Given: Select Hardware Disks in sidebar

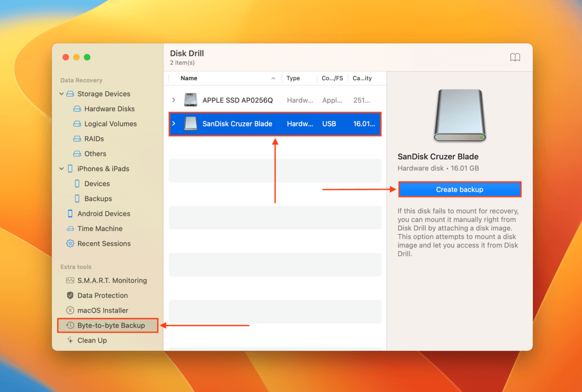Looking at the screenshot, I should tap(110, 109).
